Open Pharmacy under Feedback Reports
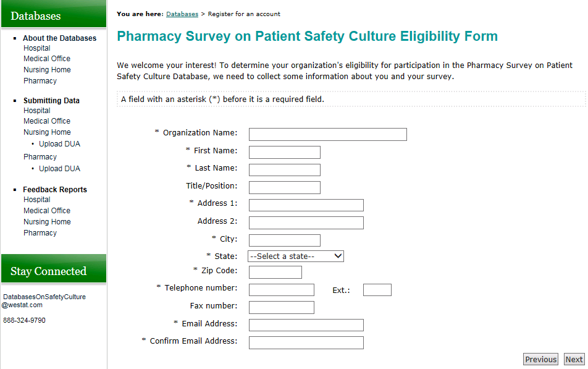This screenshot has width=588, height=369. pyautogui.click(x=40, y=233)
